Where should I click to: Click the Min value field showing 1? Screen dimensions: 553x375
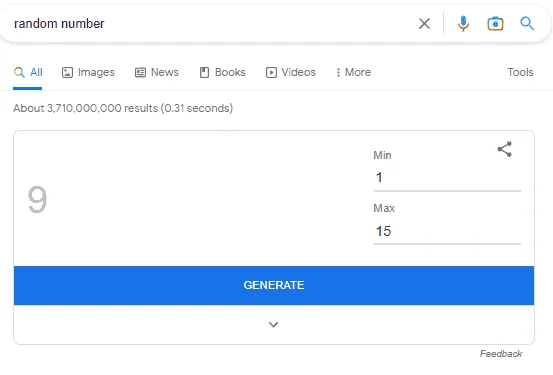point(447,177)
